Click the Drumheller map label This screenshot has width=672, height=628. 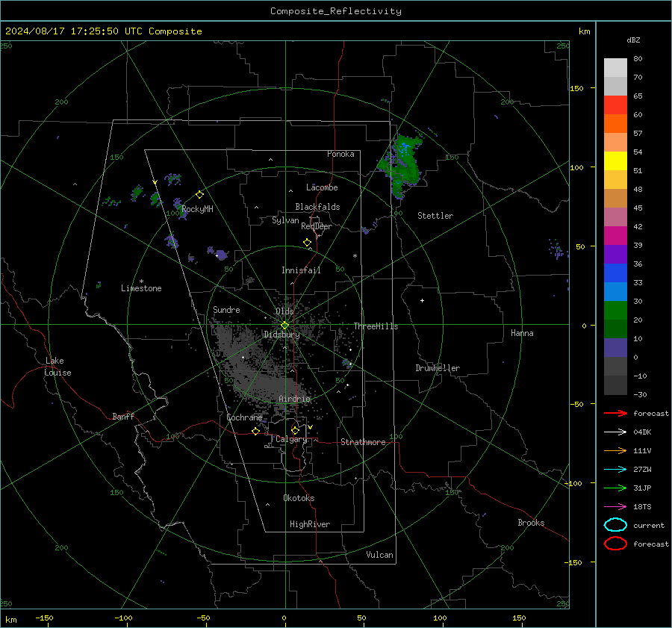438,368
